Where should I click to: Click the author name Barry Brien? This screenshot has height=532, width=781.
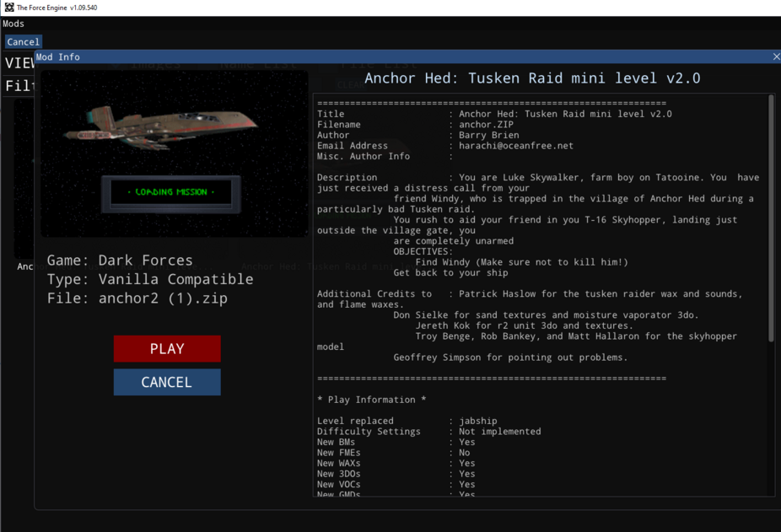tap(488, 135)
